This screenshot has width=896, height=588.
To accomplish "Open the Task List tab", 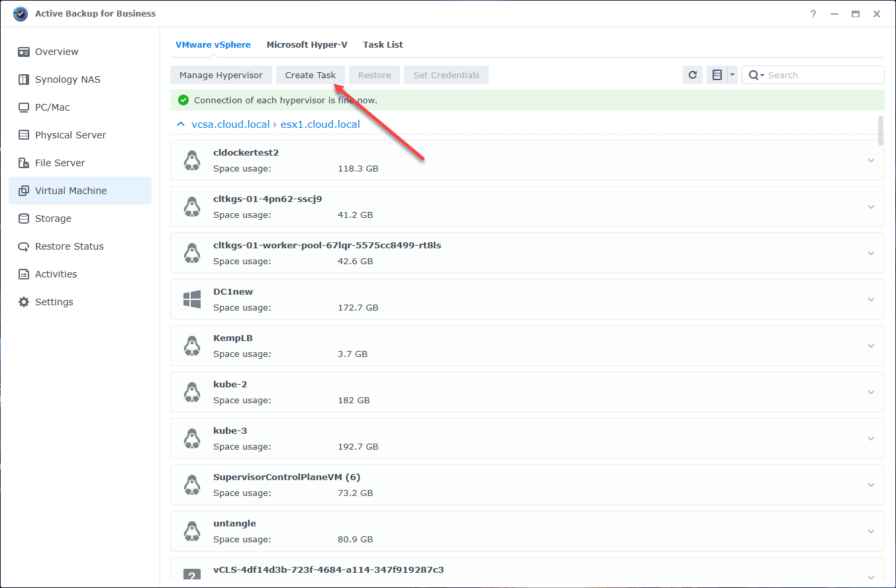I will point(383,45).
